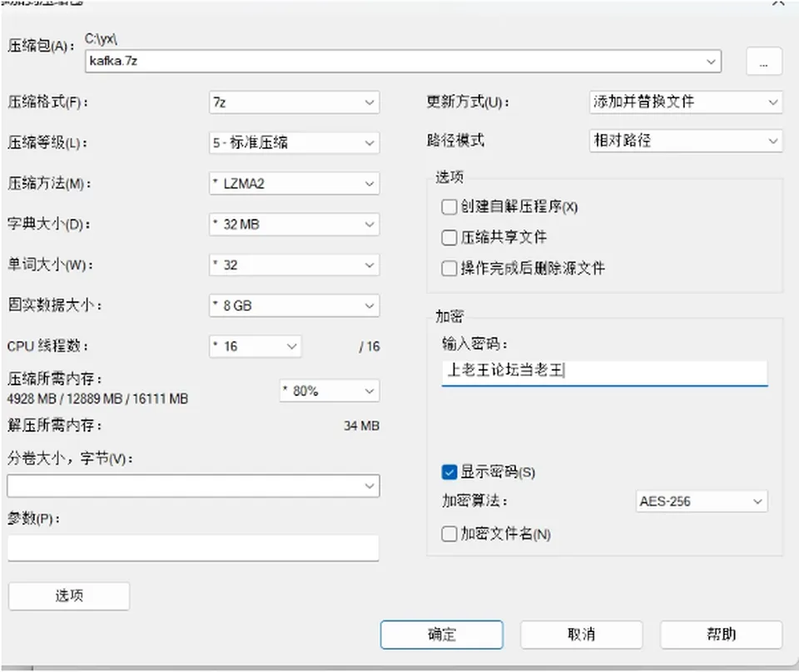This screenshot has height=672, width=799.
Task: Click the 取消 button
Action: (x=582, y=635)
